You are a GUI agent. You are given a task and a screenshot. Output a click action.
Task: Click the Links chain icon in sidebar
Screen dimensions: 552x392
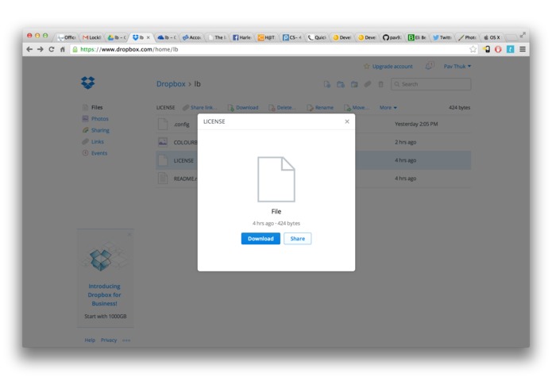point(85,142)
